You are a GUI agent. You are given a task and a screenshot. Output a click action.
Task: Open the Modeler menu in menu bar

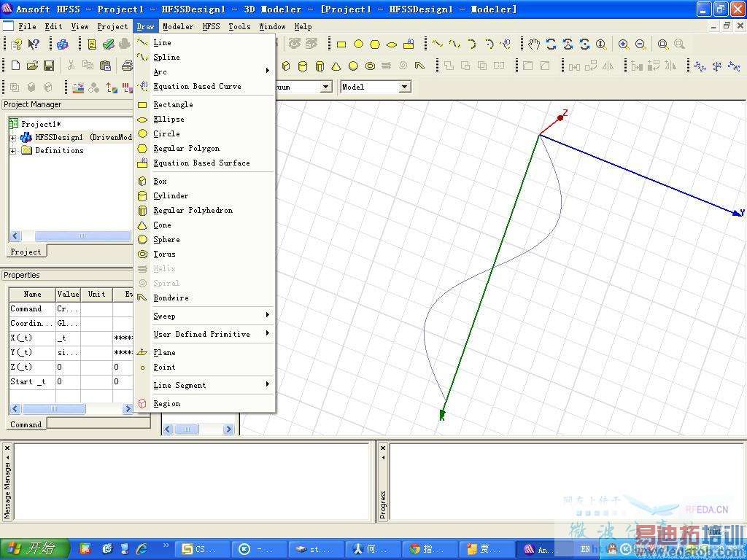[x=178, y=26]
